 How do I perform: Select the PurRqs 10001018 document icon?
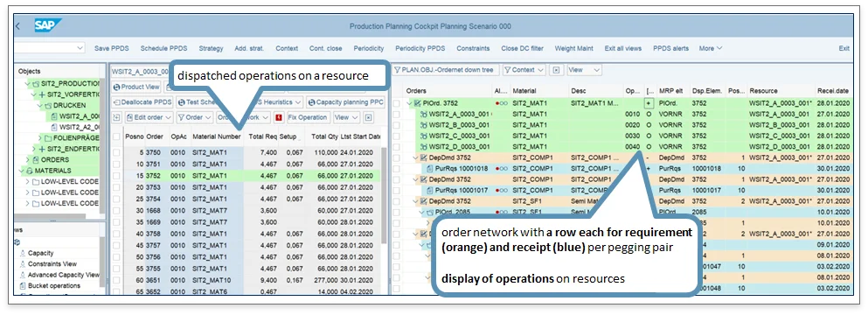click(429, 169)
